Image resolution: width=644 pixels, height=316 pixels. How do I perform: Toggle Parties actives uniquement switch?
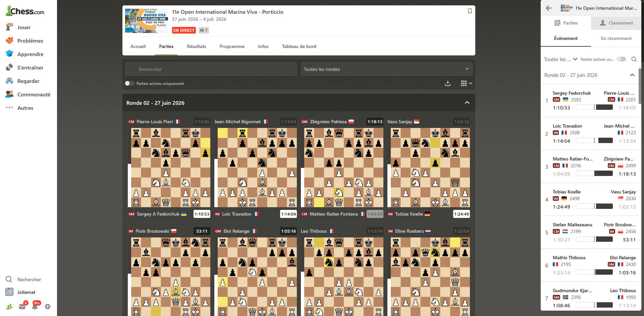129,83
